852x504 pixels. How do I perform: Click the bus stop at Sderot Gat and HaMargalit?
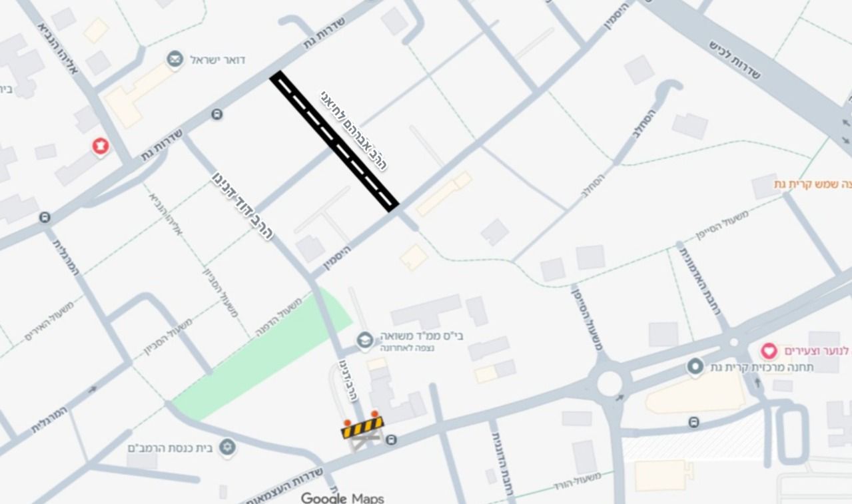click(45, 217)
